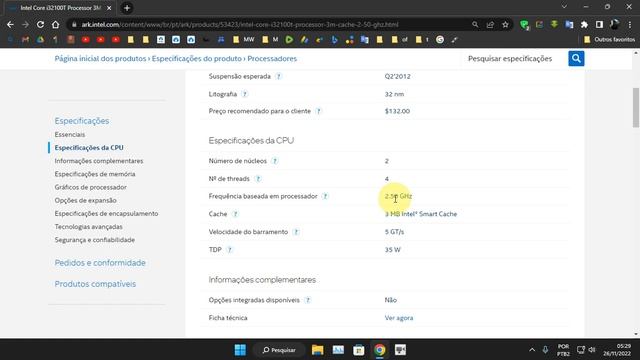Open Produtos compatíveis section

pyautogui.click(x=95, y=284)
